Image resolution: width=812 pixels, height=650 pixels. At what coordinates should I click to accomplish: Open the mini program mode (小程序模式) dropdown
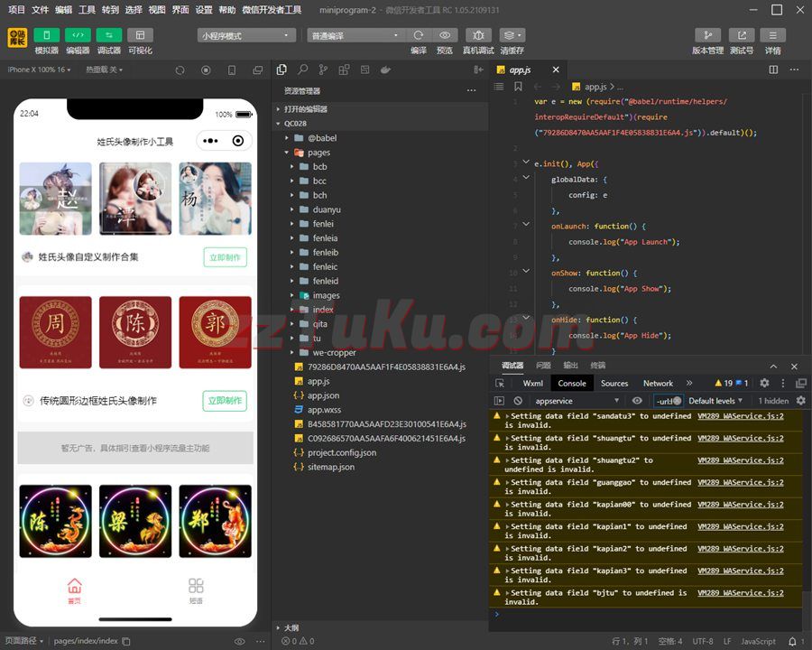point(246,35)
